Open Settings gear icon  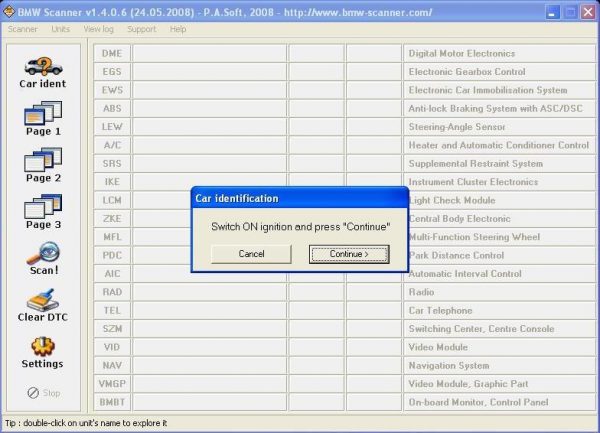point(43,352)
